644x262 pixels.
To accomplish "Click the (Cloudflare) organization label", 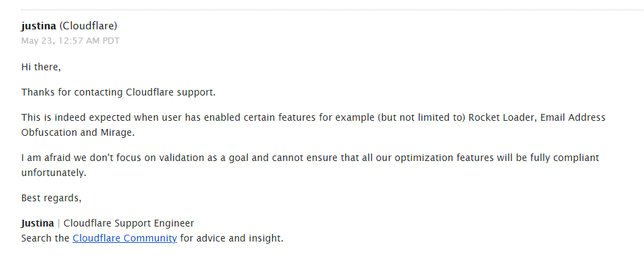I will (88, 26).
